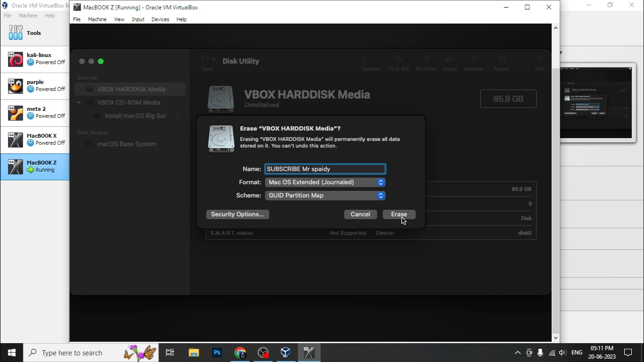Click the Erase toolbar icon
The height and width of the screenshot is (362, 644).
(450, 59)
